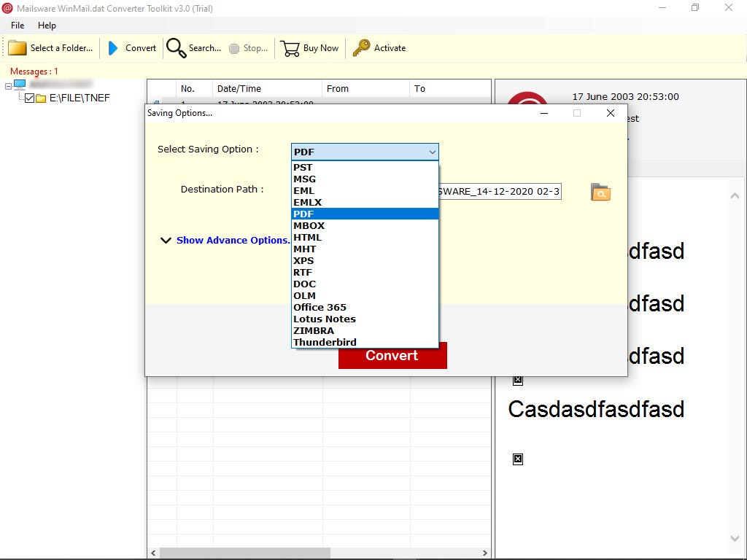Click Show Advance Options link
This screenshot has height=560, width=747.
coord(233,241)
